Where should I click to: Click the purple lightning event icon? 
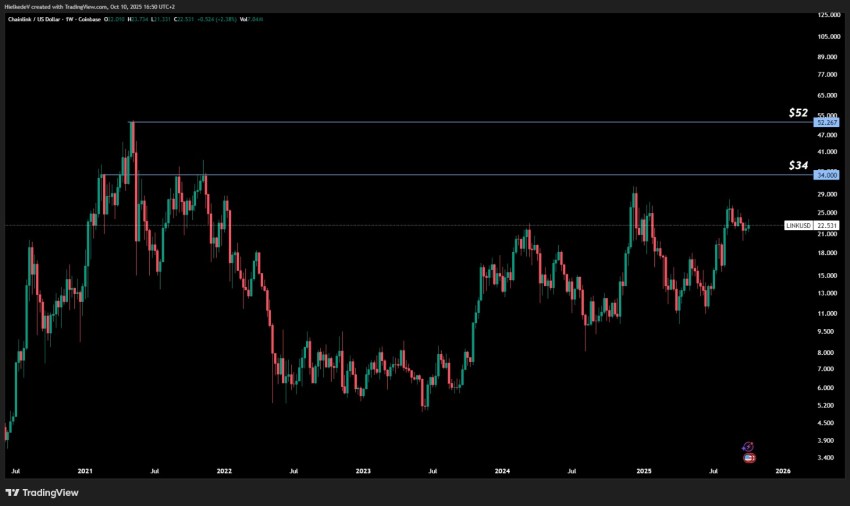[749, 447]
